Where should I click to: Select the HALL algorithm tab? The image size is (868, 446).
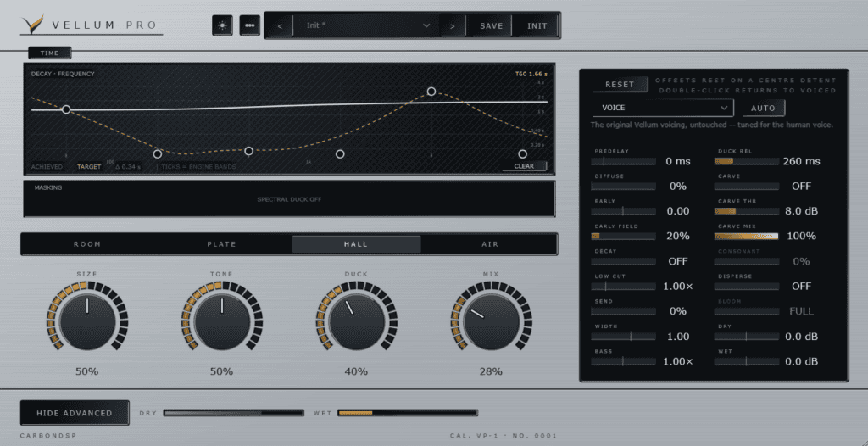coord(356,244)
